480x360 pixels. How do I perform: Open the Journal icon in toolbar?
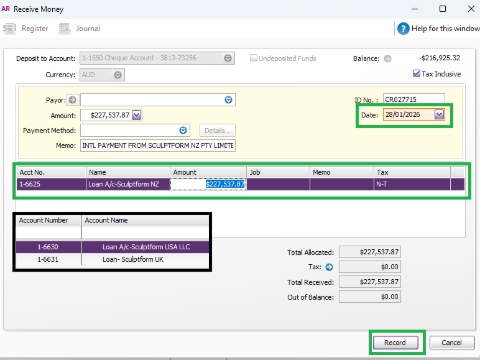click(x=65, y=29)
